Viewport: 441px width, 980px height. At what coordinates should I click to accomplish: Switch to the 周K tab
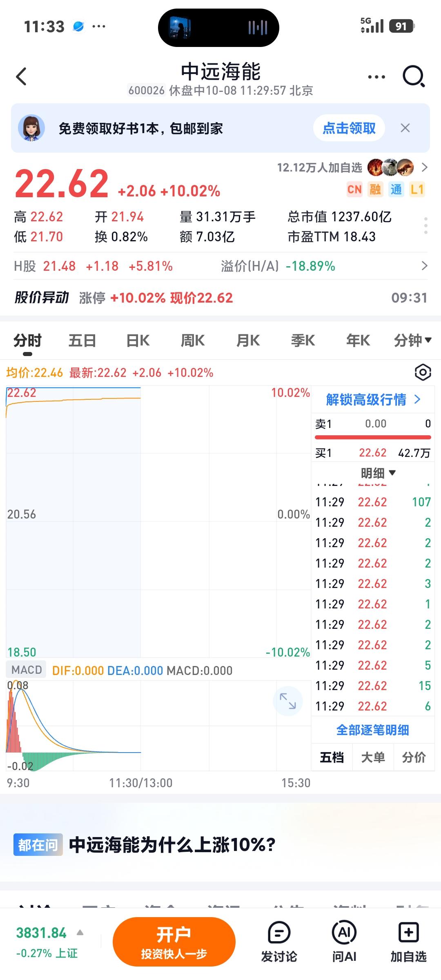(x=193, y=340)
